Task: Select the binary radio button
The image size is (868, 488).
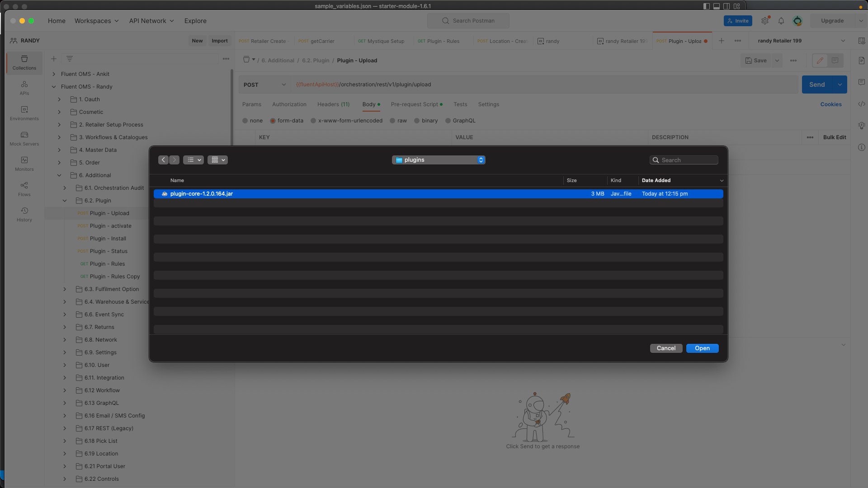Action: click(x=417, y=120)
